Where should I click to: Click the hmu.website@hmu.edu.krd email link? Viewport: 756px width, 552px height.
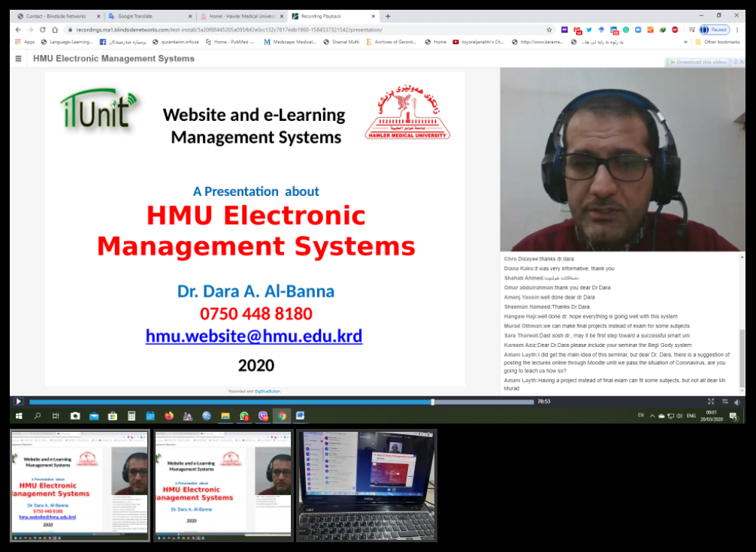pyautogui.click(x=253, y=336)
